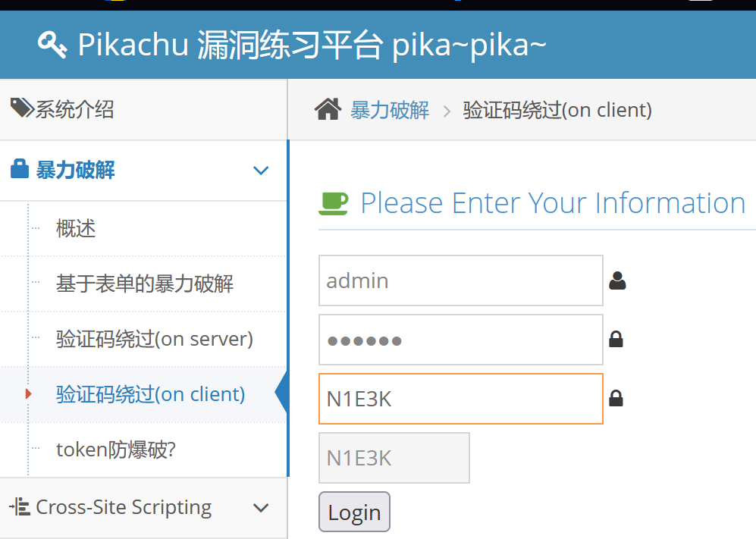Click the user icon next to username field
This screenshot has height=539, width=756.
(617, 281)
